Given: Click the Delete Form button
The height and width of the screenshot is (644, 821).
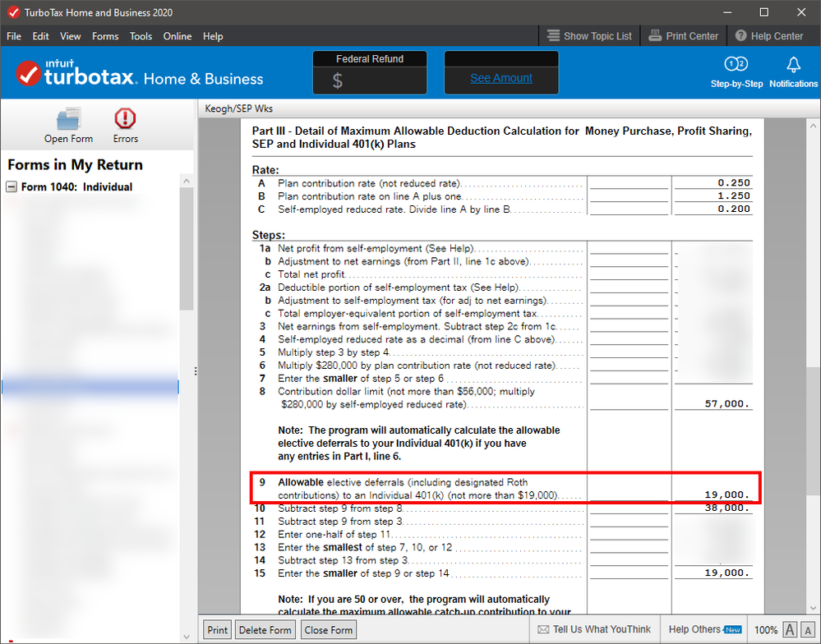Looking at the screenshot, I should click(265, 630).
